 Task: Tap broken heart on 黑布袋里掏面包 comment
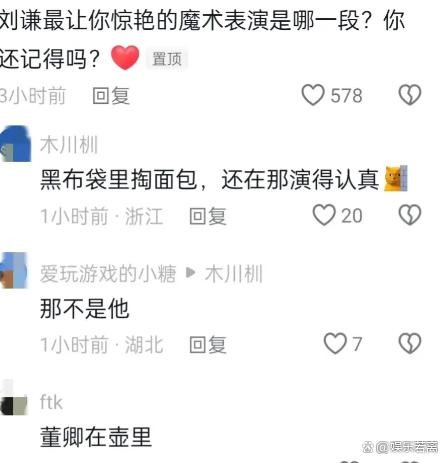410,215
